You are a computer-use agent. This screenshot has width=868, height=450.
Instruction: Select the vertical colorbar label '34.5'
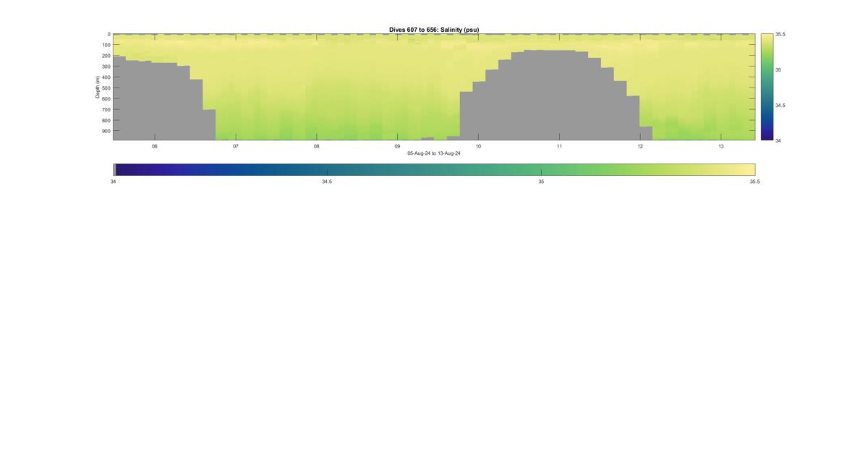780,105
